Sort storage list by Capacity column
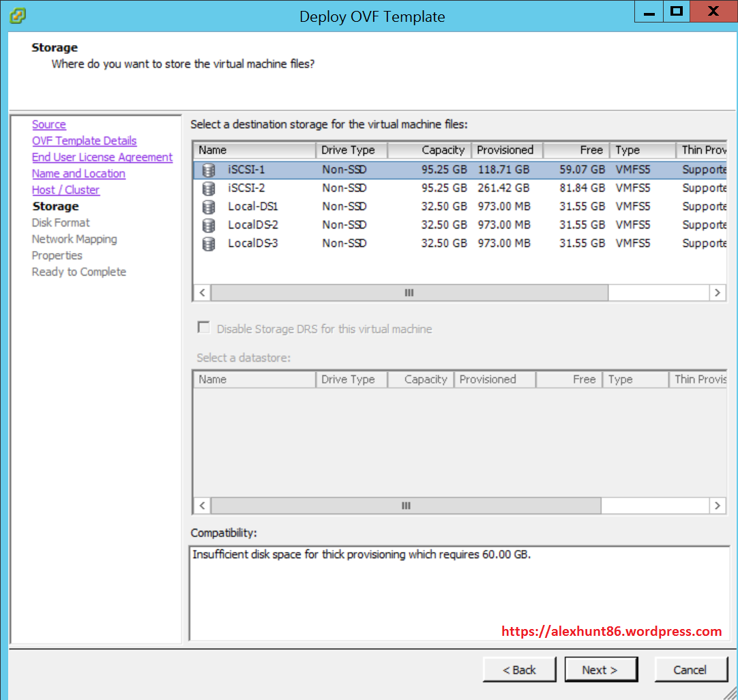This screenshot has height=700, width=738. pos(429,150)
